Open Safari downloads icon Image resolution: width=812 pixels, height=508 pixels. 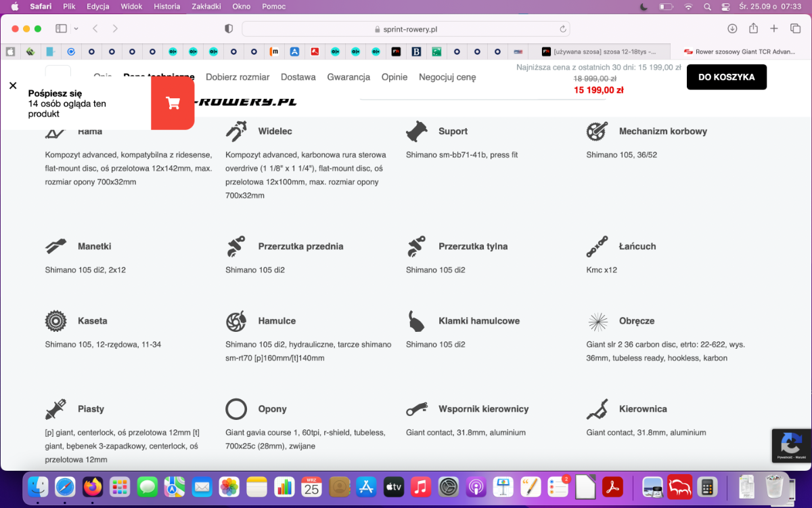tap(732, 28)
